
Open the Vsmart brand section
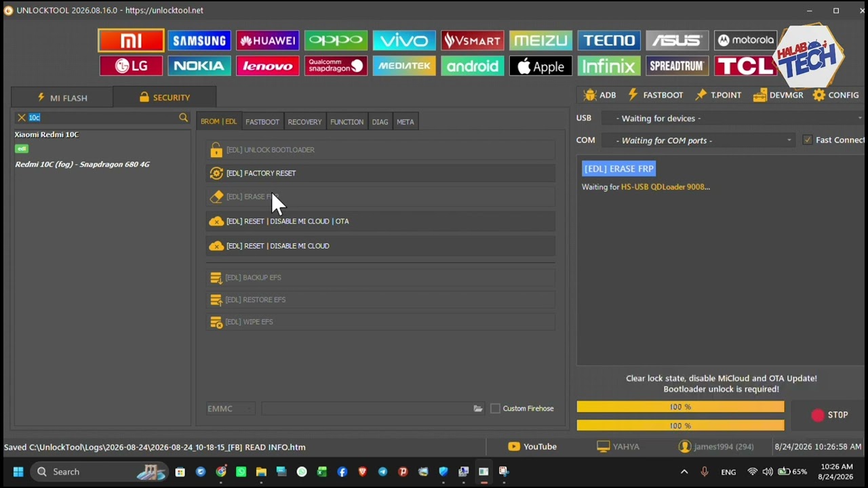coord(473,41)
